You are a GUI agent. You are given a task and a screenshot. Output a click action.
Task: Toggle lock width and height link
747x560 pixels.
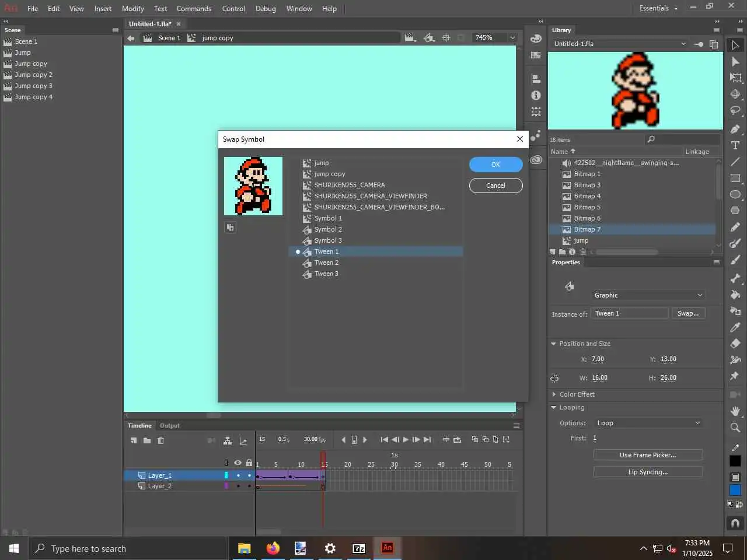pyautogui.click(x=554, y=378)
